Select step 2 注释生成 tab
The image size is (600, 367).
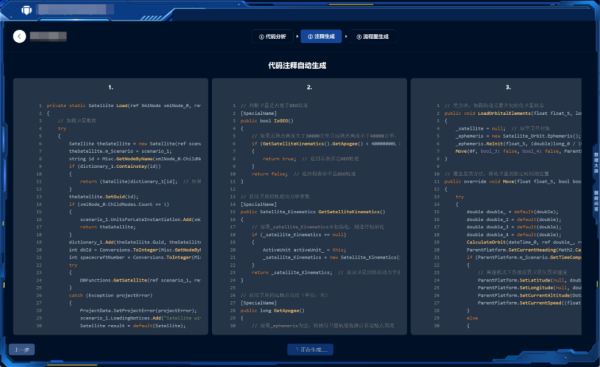coord(321,36)
